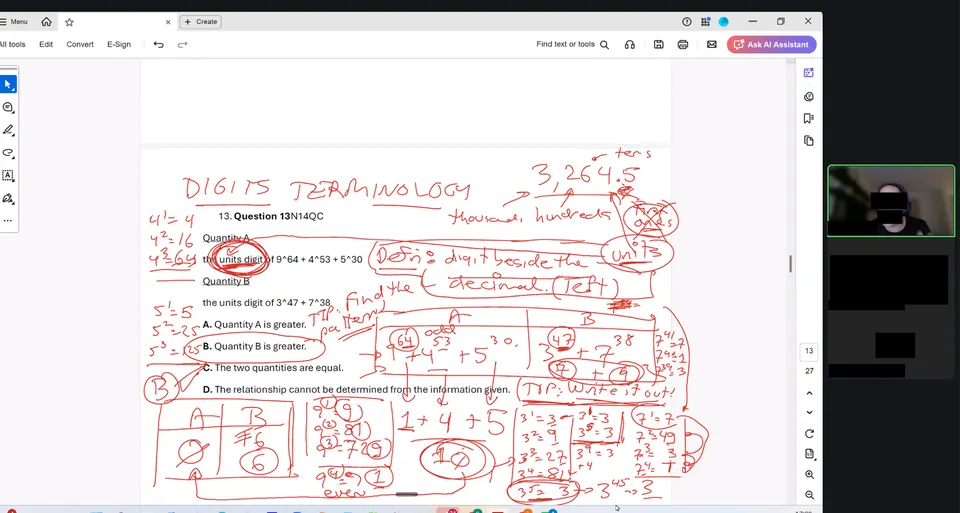Select the Highlight pen tool
This screenshot has height=513, width=960.
pyautogui.click(x=8, y=130)
